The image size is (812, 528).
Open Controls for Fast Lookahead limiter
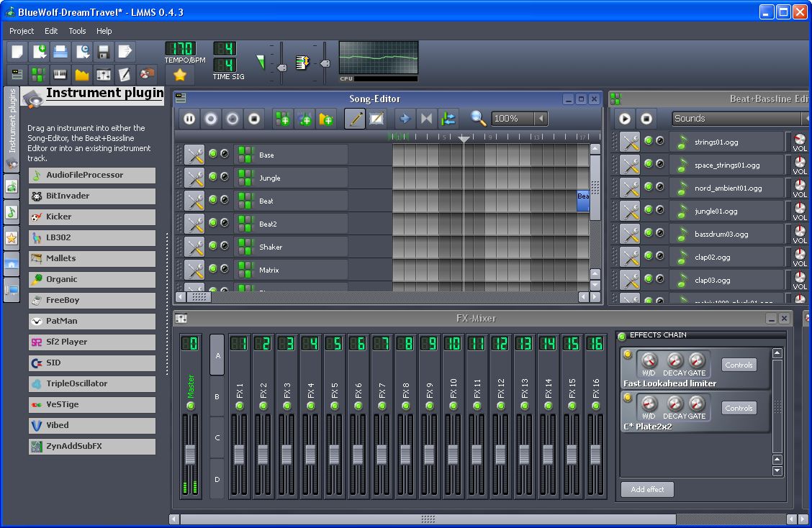(739, 365)
